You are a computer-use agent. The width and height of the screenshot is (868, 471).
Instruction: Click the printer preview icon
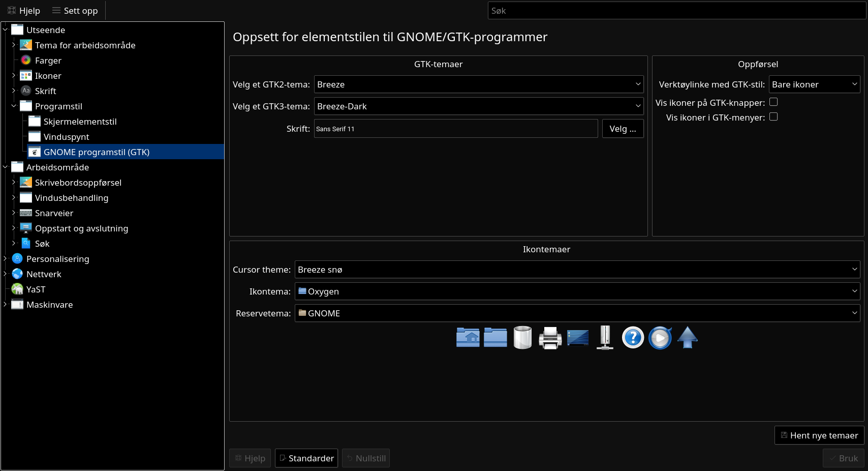coord(550,338)
